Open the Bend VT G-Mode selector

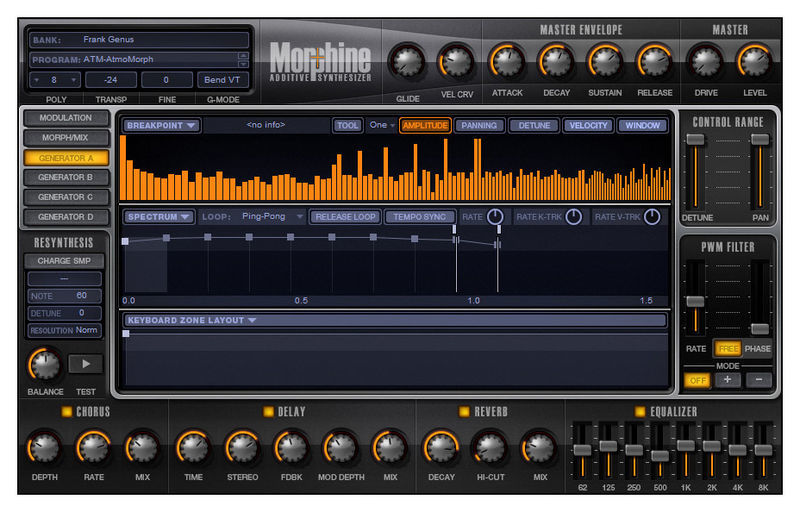pyautogui.click(x=222, y=80)
